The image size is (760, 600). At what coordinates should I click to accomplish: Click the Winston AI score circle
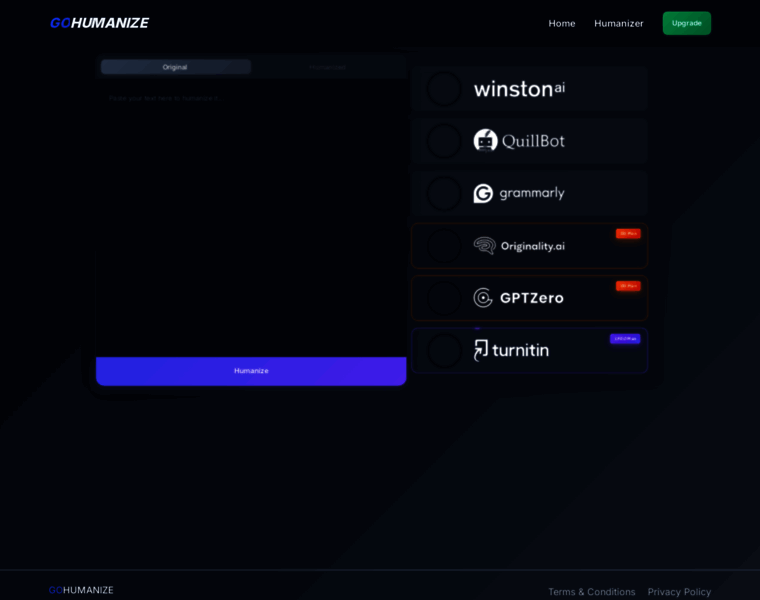coord(444,89)
